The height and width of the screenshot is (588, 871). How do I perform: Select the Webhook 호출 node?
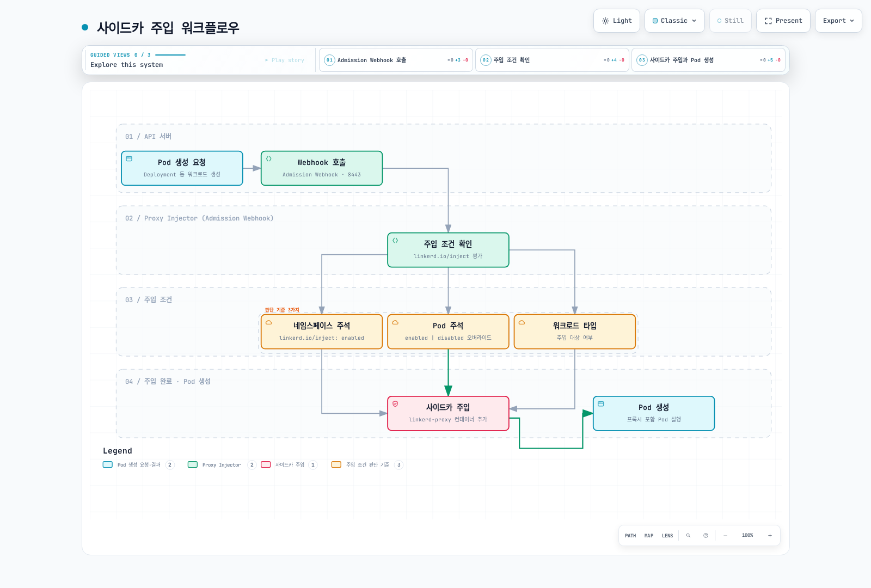(322, 168)
